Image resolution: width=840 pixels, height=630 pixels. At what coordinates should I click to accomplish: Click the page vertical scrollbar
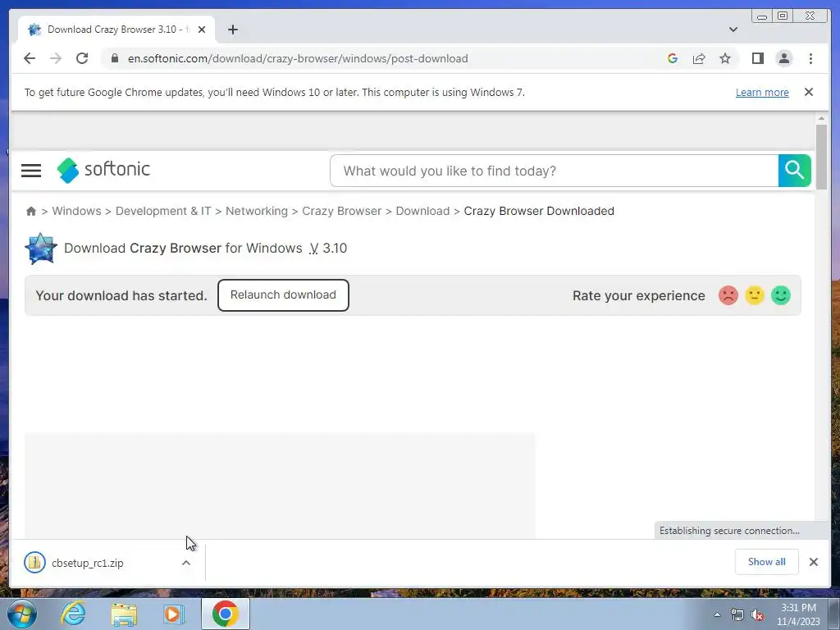821,155
